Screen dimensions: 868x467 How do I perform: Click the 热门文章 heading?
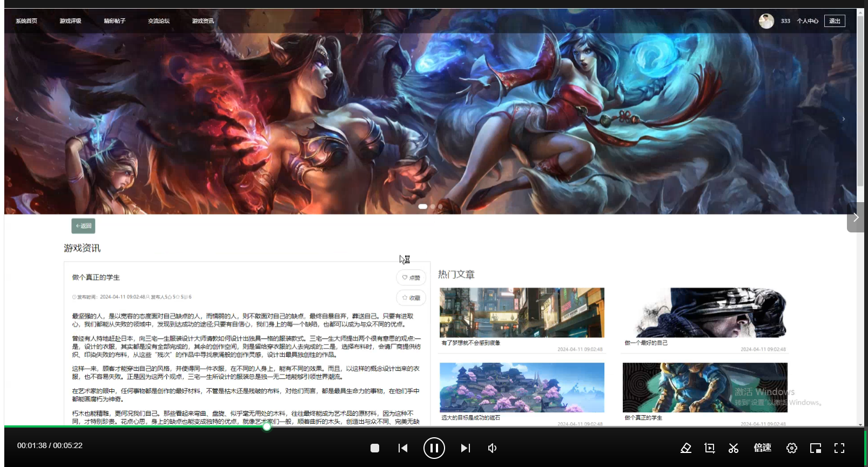456,275
